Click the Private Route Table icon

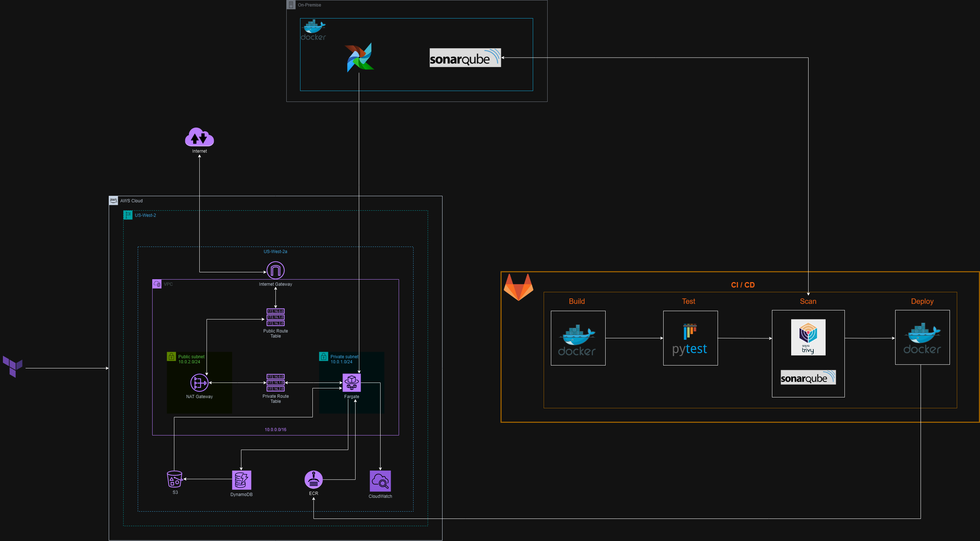(275, 383)
